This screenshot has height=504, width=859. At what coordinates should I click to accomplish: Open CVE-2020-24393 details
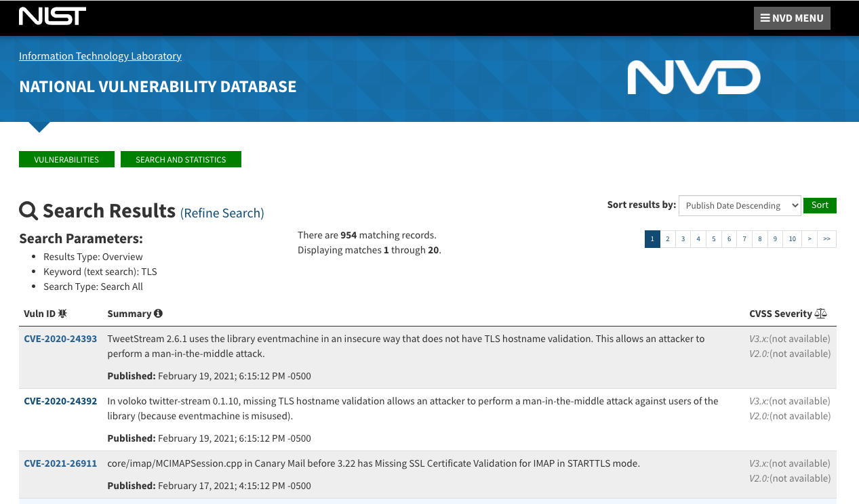[60, 339]
